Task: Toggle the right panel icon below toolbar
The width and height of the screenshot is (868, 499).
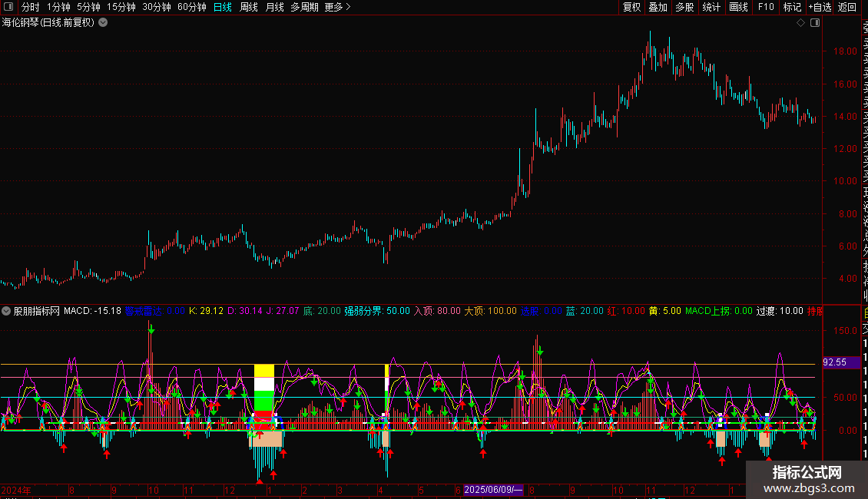Action: click(x=815, y=23)
